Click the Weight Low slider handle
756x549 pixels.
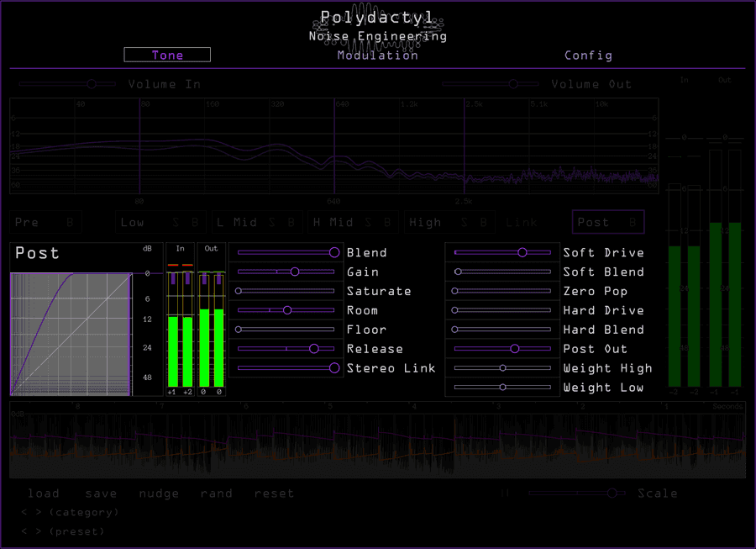[x=503, y=388]
